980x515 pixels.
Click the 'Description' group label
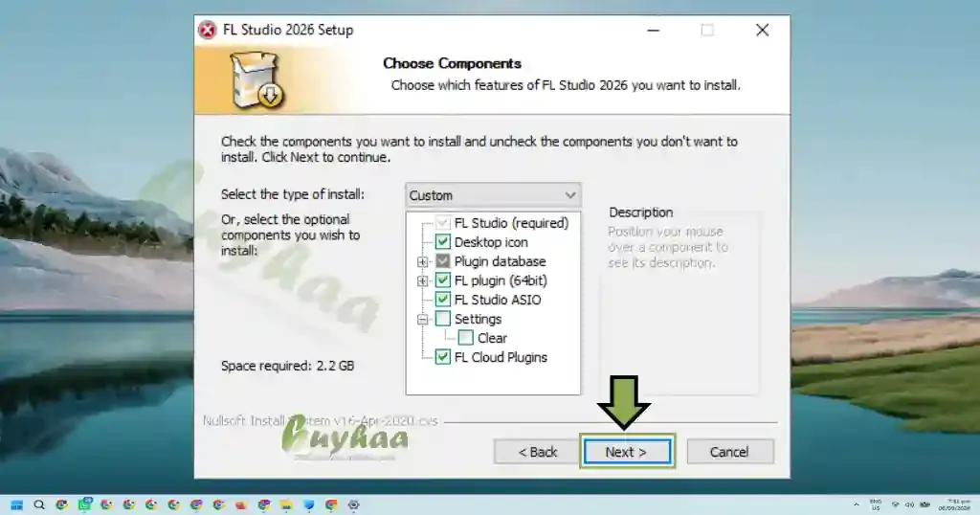tap(641, 213)
